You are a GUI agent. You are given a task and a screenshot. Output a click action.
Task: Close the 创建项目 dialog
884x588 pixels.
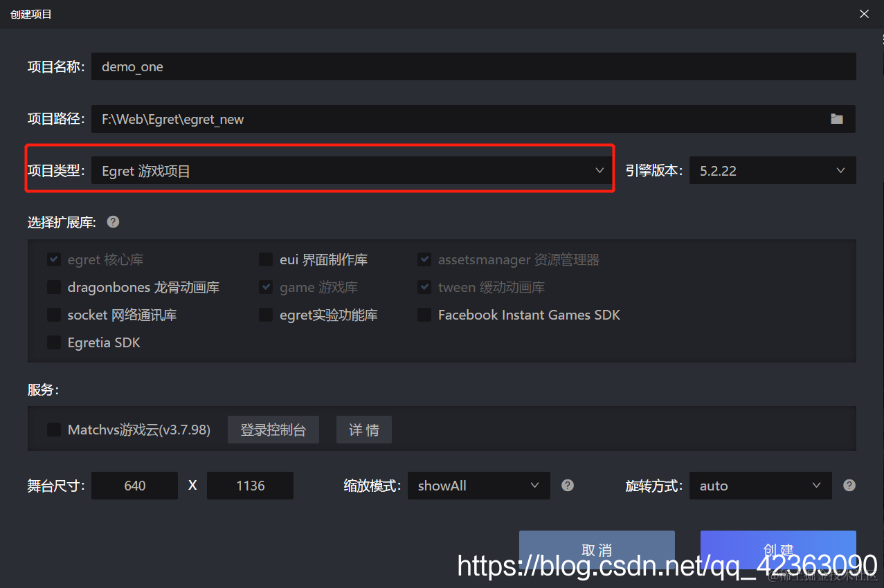(864, 14)
